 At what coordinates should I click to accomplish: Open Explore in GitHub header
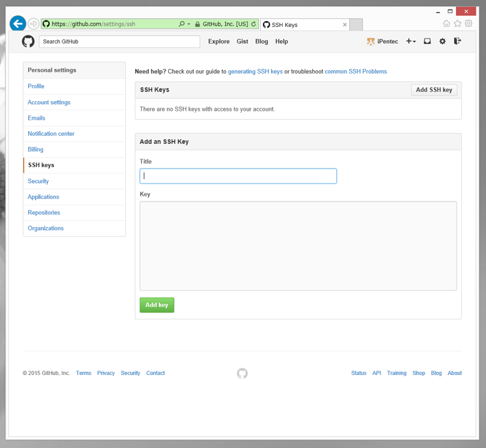(219, 42)
